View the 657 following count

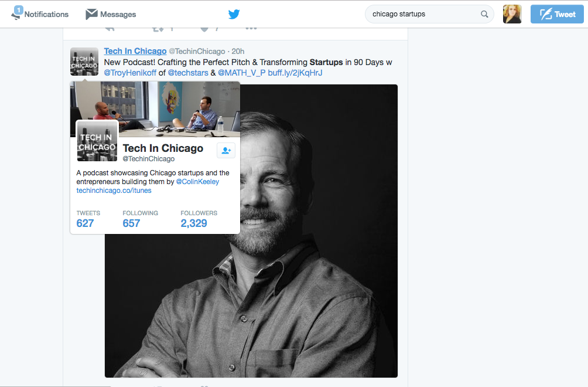pos(131,223)
